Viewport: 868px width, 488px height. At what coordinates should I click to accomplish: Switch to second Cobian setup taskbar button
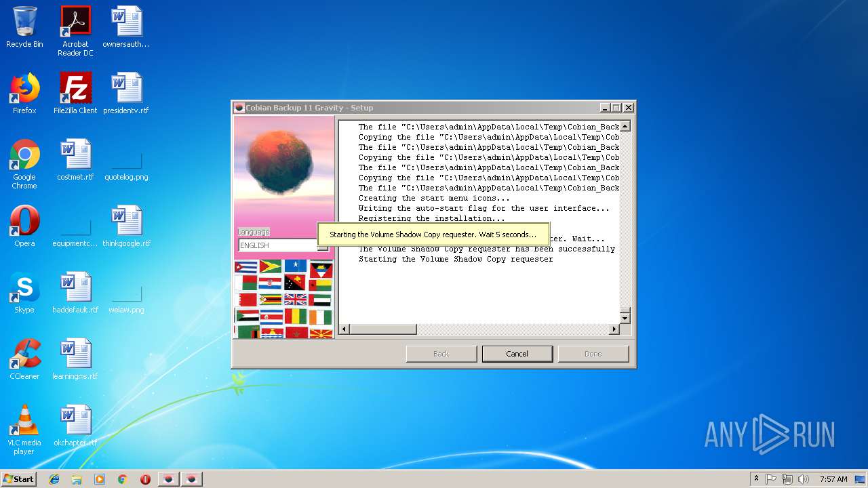click(x=191, y=479)
